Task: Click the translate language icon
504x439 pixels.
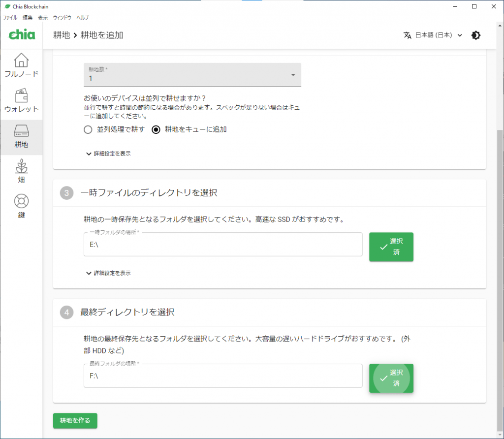Action: coord(407,35)
